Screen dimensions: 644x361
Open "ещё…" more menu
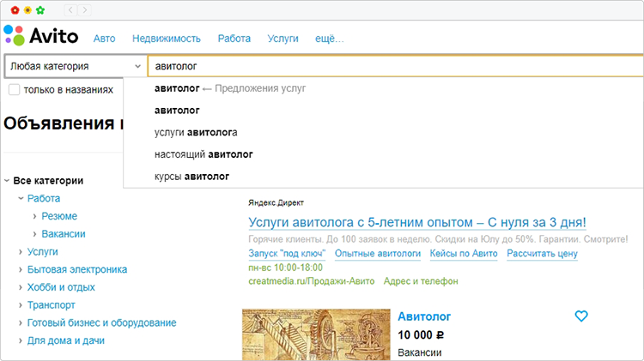pos(330,39)
